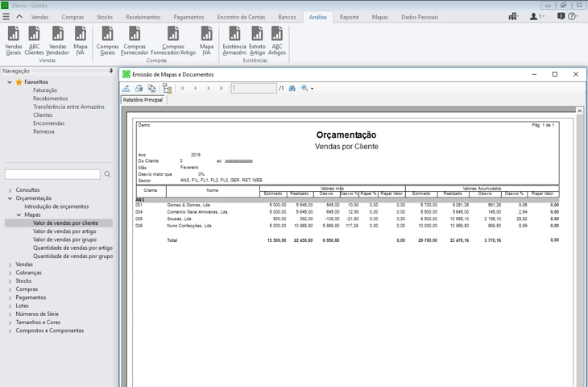Image resolution: width=588 pixels, height=387 pixels.
Task: Select Valor de vendas por artigo
Action: (x=64, y=231)
